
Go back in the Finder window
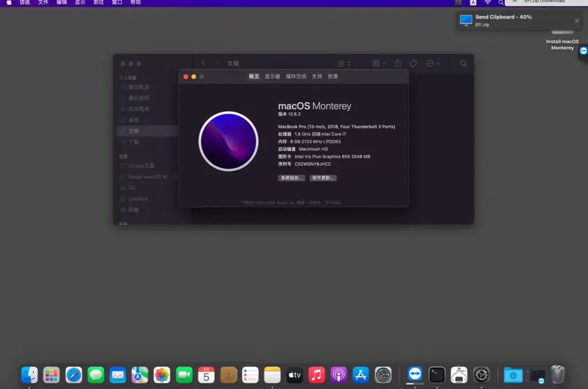click(204, 64)
